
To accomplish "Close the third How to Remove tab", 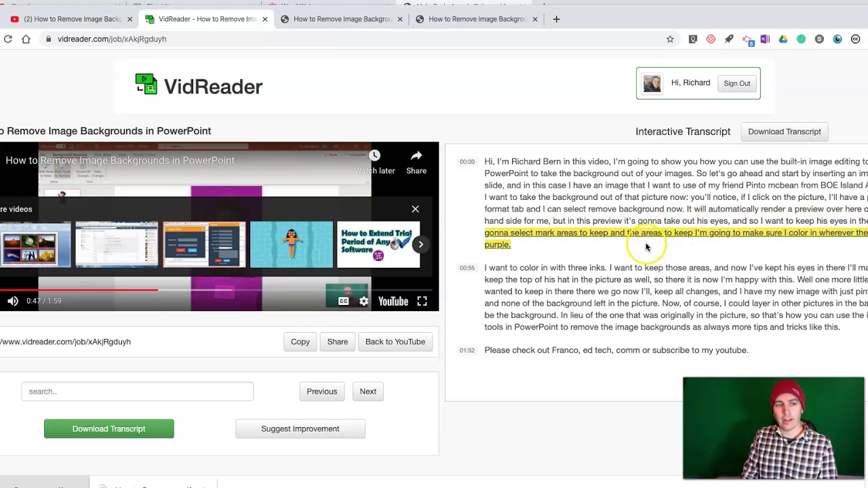I will coord(400,19).
